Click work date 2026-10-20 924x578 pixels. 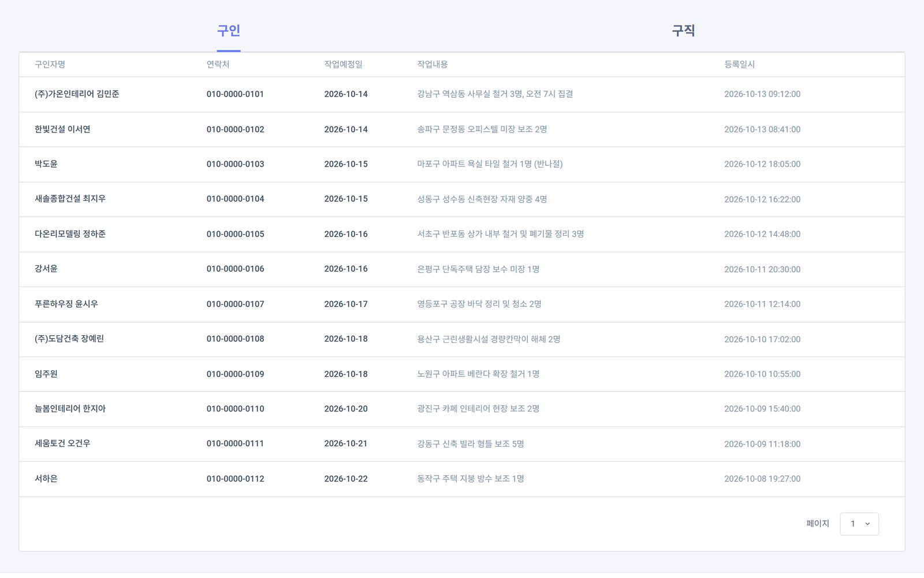(345, 409)
